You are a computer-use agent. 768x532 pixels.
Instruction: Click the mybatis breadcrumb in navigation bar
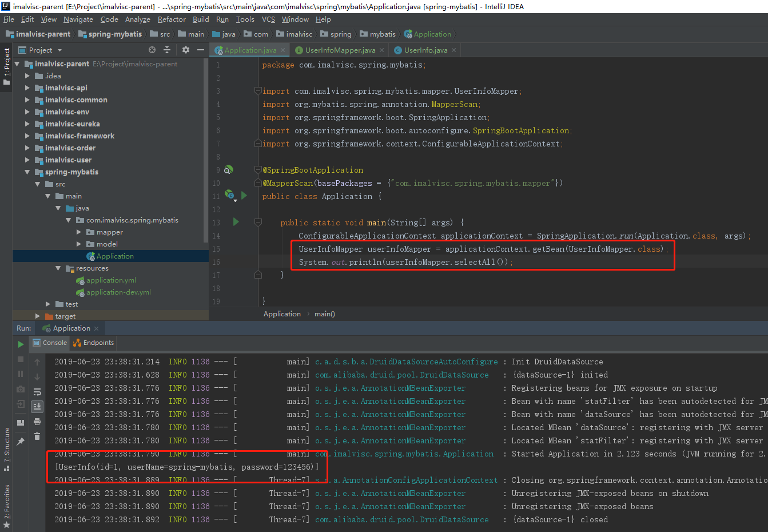[x=378, y=34]
